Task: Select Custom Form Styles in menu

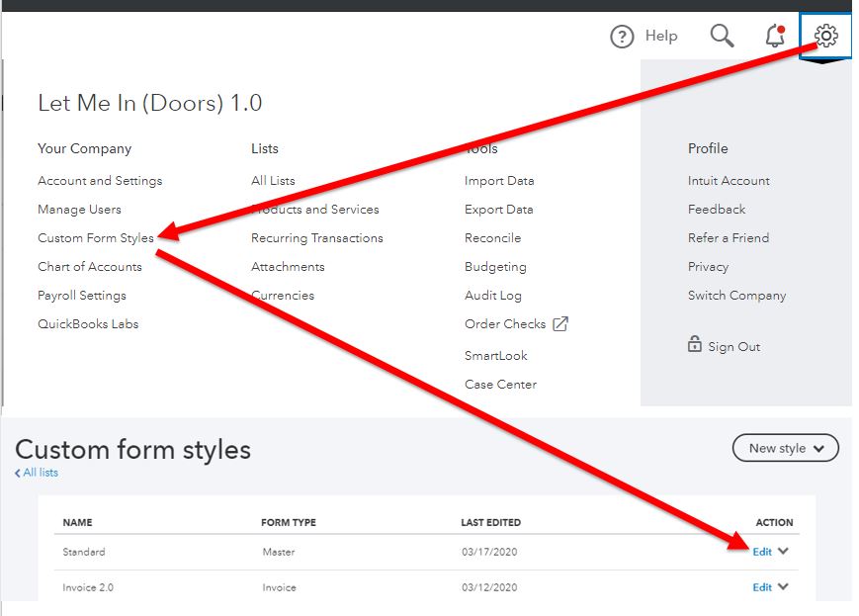Action: [x=96, y=238]
